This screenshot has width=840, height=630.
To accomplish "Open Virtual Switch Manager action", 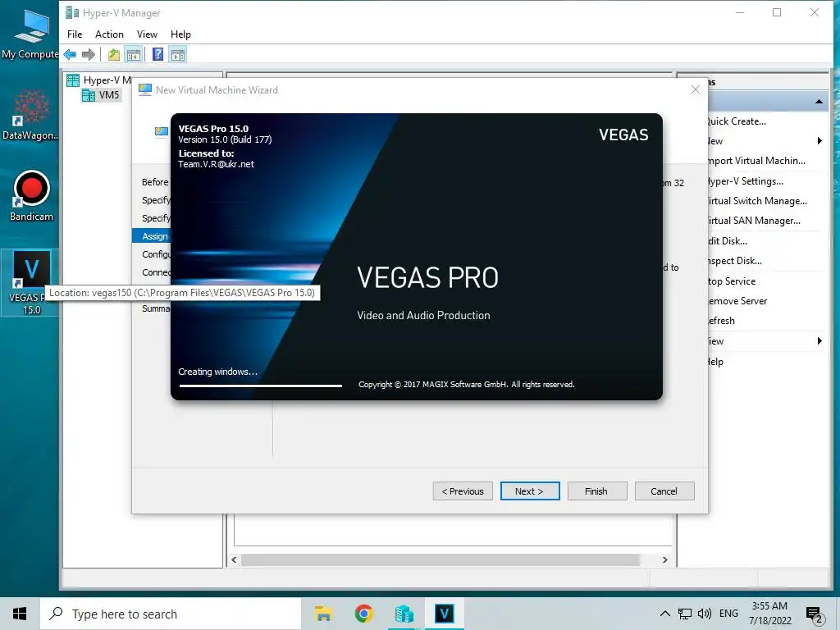I will click(x=757, y=201).
